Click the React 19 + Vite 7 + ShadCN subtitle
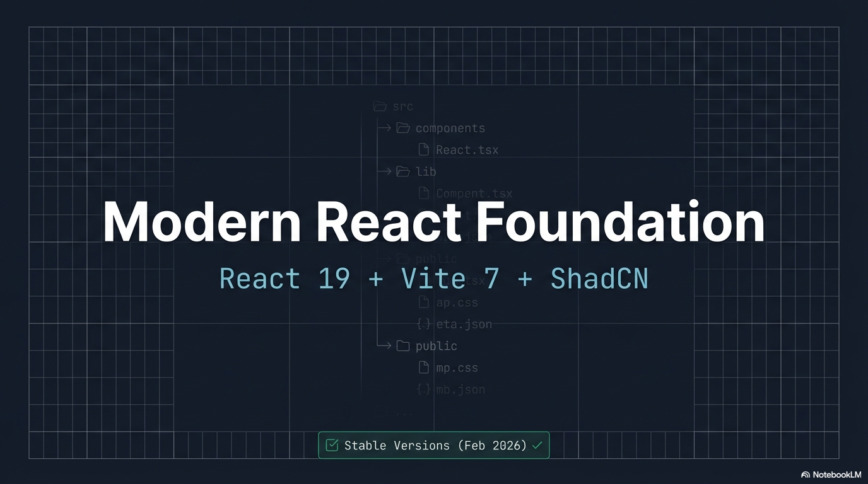Image resolution: width=868 pixels, height=484 pixels. pos(434,278)
